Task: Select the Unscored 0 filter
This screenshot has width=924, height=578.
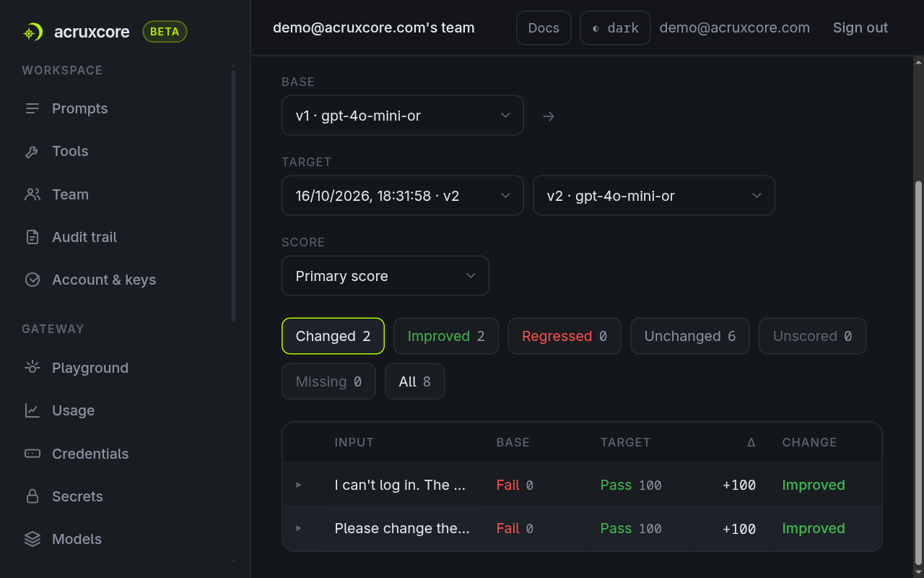Action: (812, 336)
